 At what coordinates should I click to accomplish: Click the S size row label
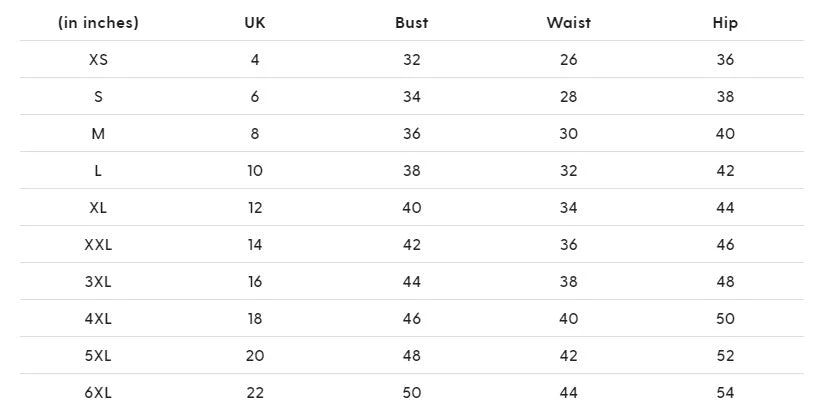[98, 97]
